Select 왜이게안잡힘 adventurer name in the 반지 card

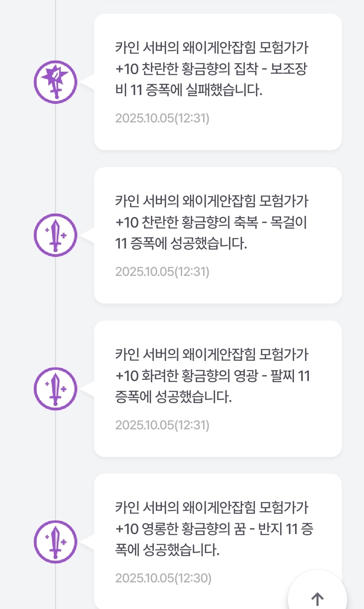point(219,507)
